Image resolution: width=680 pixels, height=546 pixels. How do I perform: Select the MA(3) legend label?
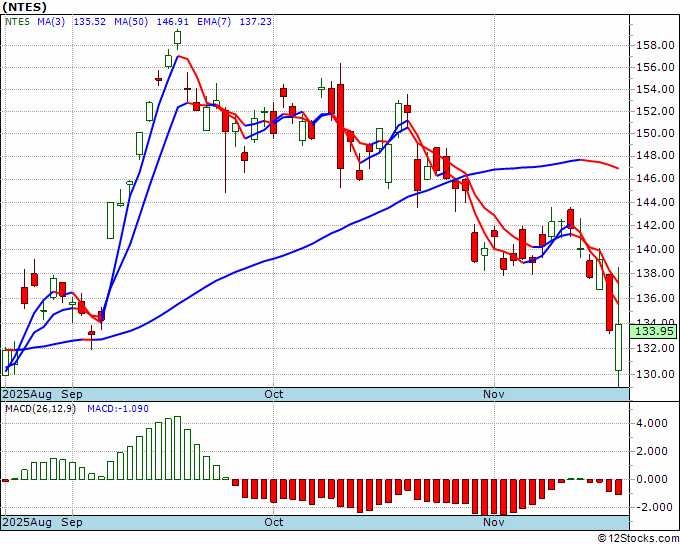coord(51,22)
